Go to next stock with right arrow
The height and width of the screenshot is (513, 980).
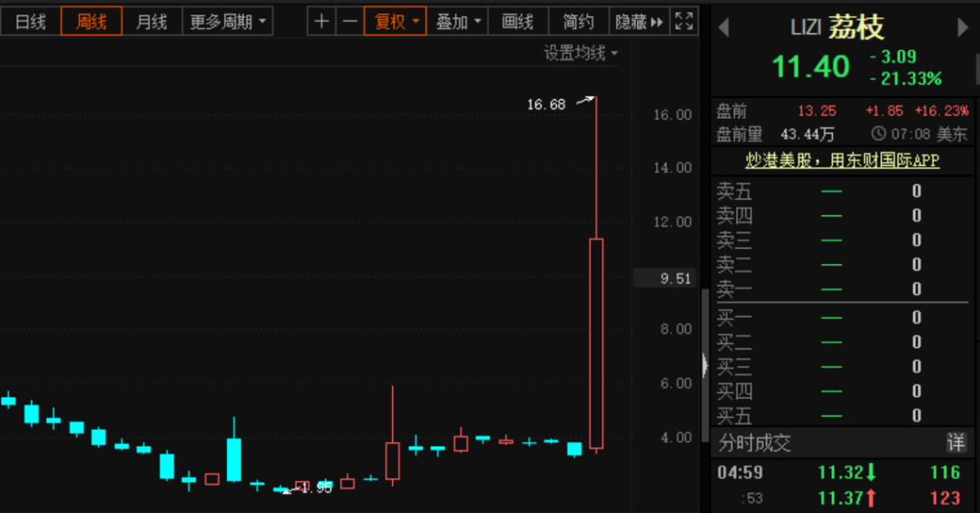pyautogui.click(x=963, y=27)
